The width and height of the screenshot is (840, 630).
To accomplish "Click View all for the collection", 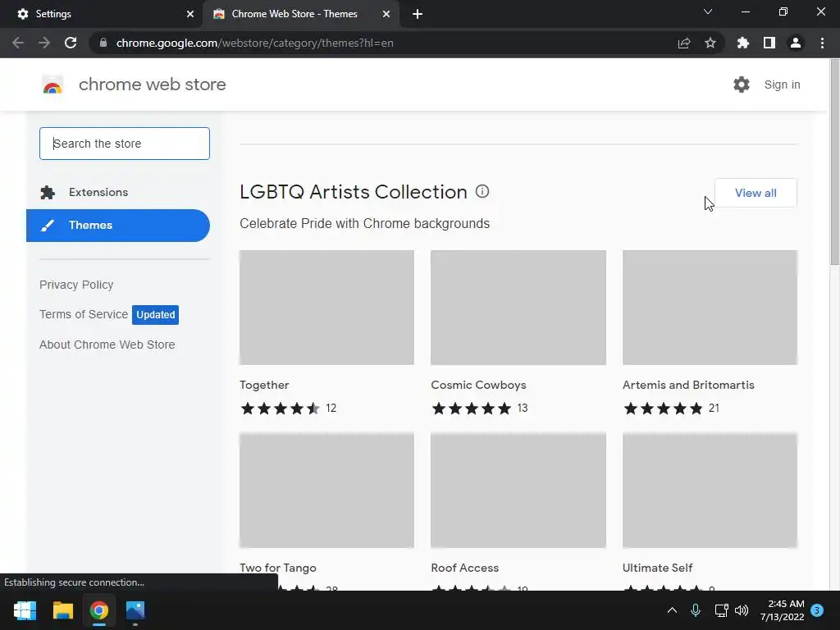I will click(756, 193).
